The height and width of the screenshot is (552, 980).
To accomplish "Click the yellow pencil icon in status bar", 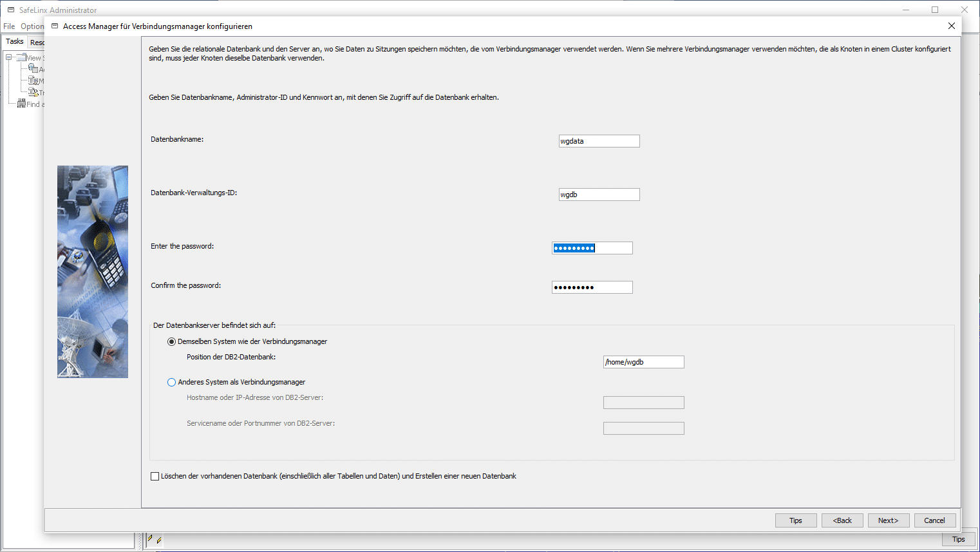I will 150,539.
